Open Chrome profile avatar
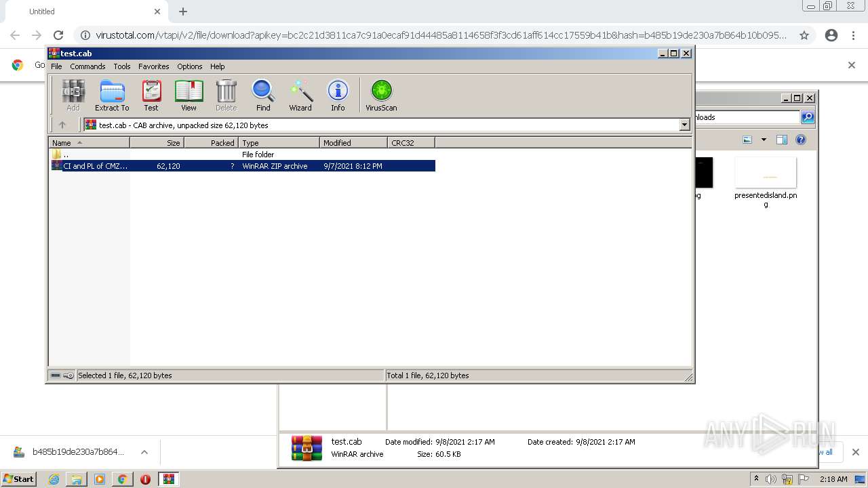 pyautogui.click(x=831, y=35)
